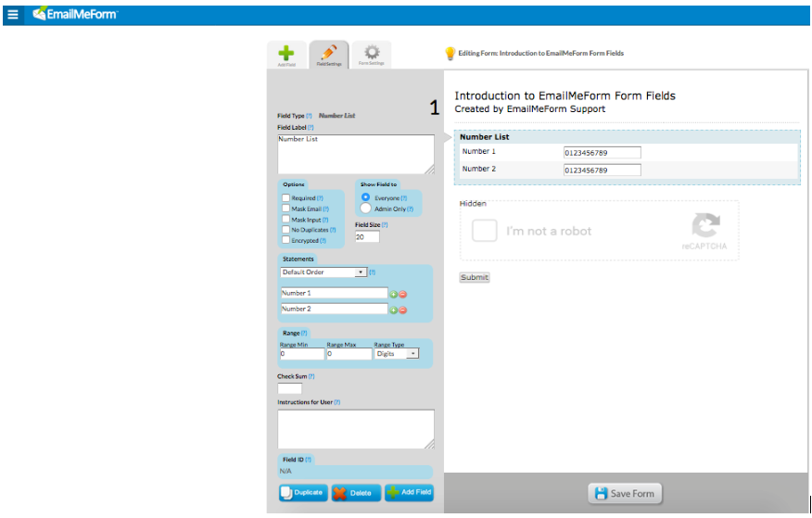This screenshot has height=518, width=812.
Task: Open Field Size help tooltip
Action: 385,225
